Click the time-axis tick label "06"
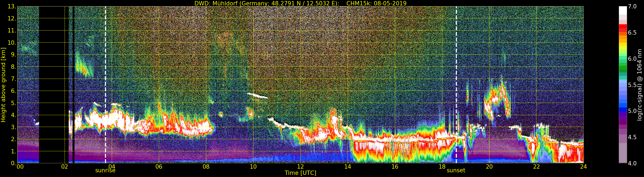 pyautogui.click(x=159, y=167)
